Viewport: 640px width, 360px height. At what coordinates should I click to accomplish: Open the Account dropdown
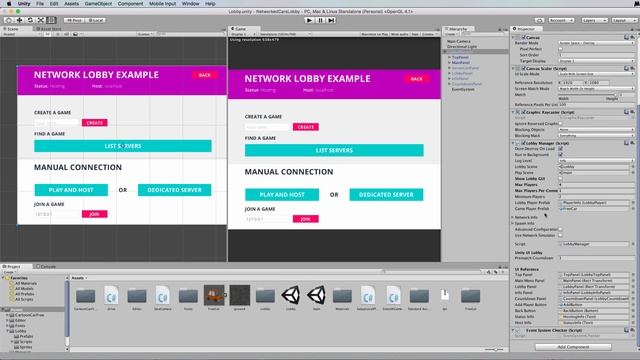(561, 20)
